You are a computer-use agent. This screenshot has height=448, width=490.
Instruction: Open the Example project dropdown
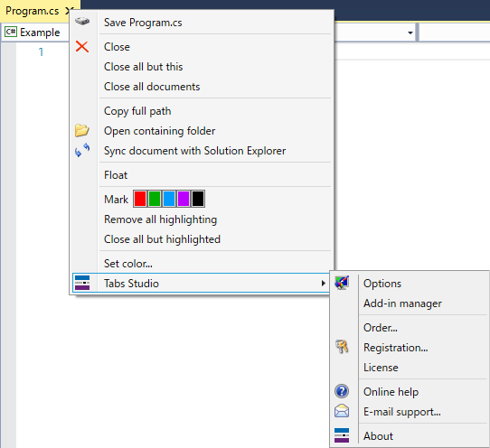(36, 33)
